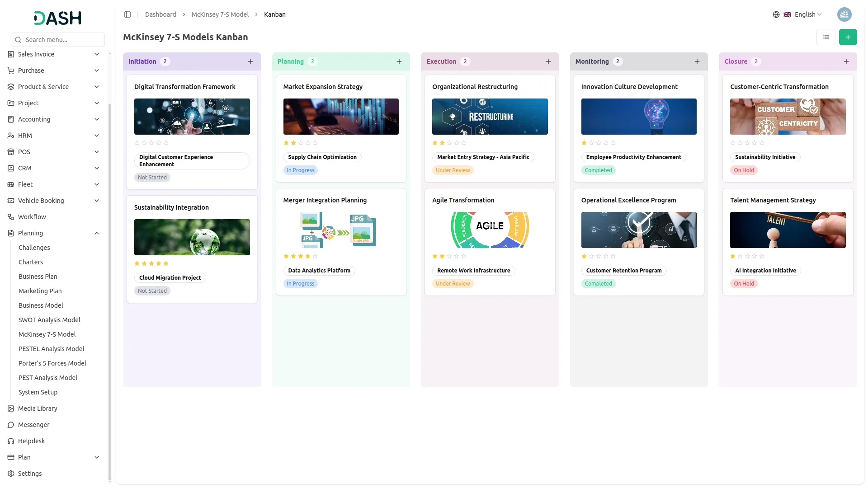868x488 pixels.
Task: Click the Helpdesk sidebar item
Action: [x=31, y=441]
